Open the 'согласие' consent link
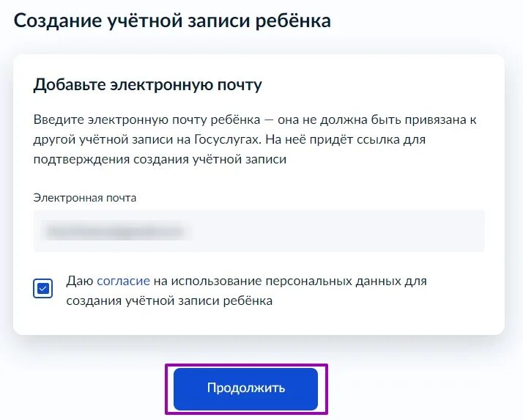The image size is (523, 420). (x=123, y=281)
